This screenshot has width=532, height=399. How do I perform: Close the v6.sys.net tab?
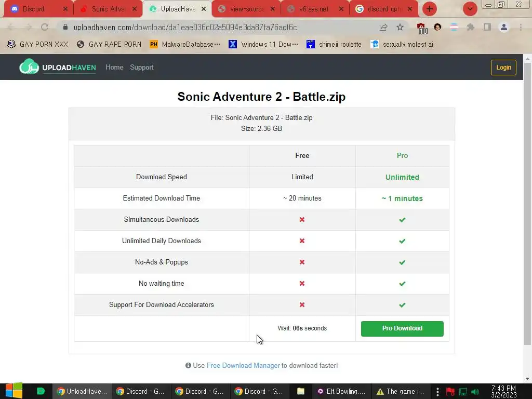click(341, 9)
